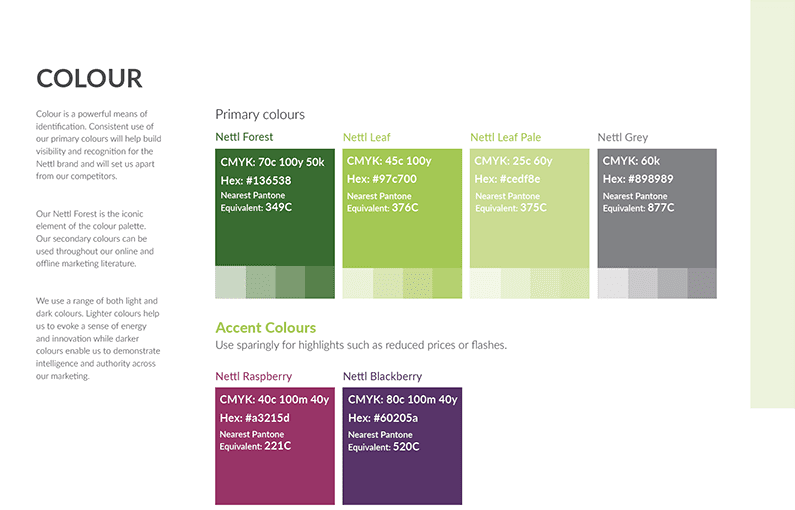Click the Nettl Forest label text
Image resolution: width=795 pixels, height=510 pixels.
click(x=244, y=137)
